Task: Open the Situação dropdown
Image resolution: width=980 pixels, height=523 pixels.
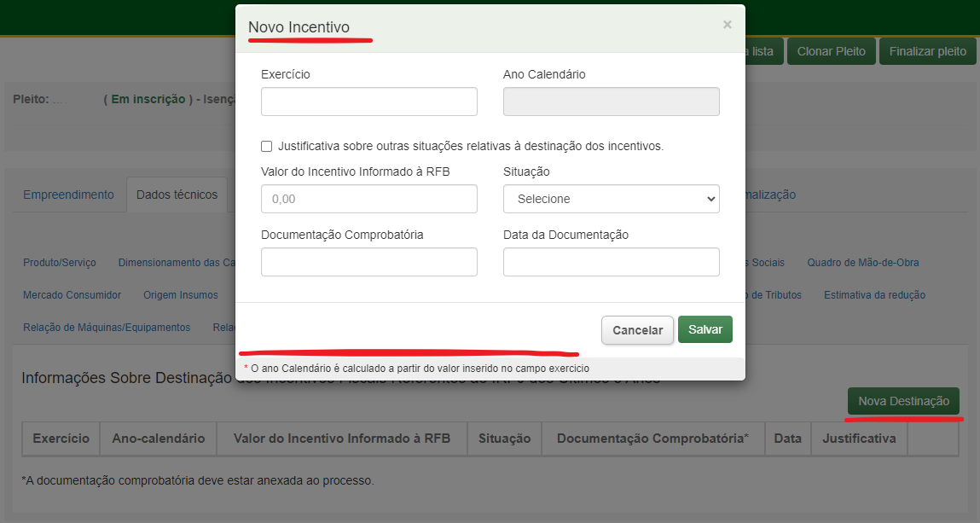Action: 612,199
